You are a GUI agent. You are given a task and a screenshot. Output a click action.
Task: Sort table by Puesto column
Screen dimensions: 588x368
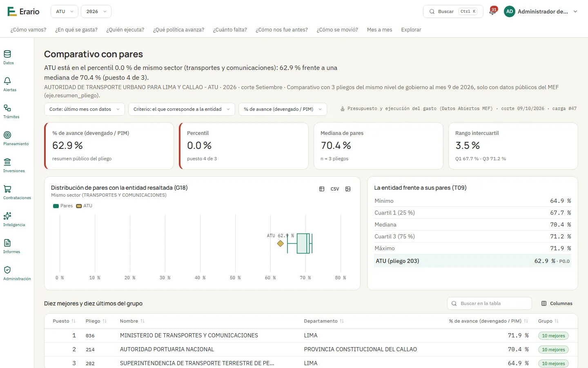point(64,321)
